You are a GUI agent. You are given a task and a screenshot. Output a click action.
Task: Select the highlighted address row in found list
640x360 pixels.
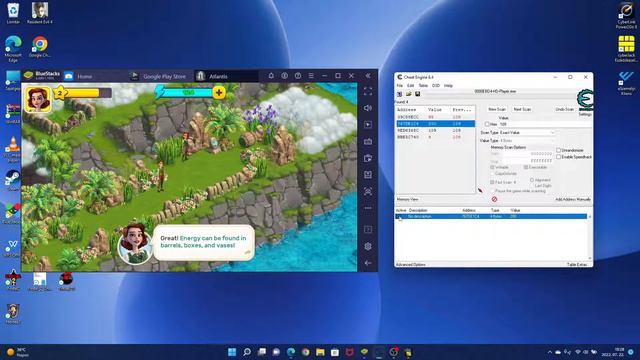pos(435,124)
